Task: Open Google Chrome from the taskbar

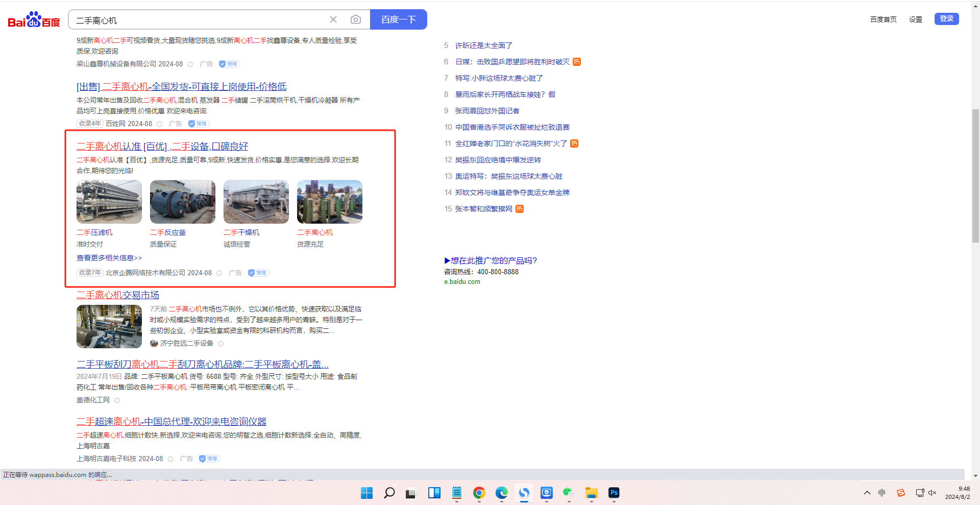Action: click(x=479, y=493)
